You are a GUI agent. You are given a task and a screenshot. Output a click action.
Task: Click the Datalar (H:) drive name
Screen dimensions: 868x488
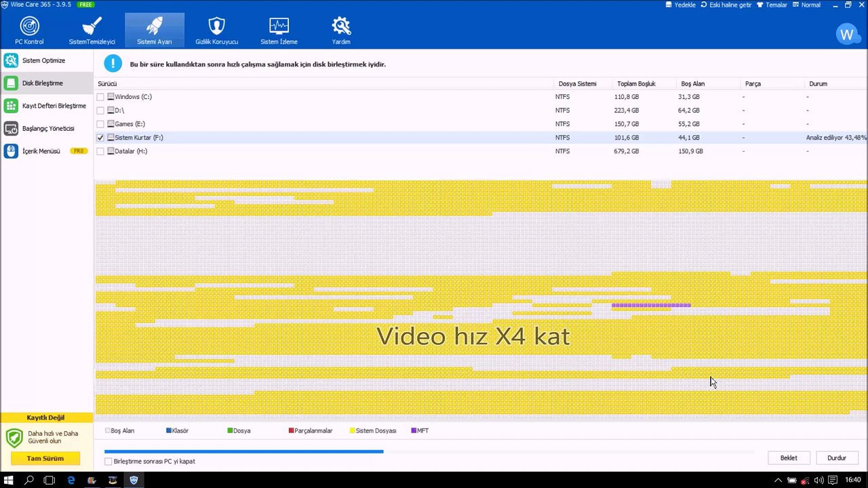click(x=131, y=151)
